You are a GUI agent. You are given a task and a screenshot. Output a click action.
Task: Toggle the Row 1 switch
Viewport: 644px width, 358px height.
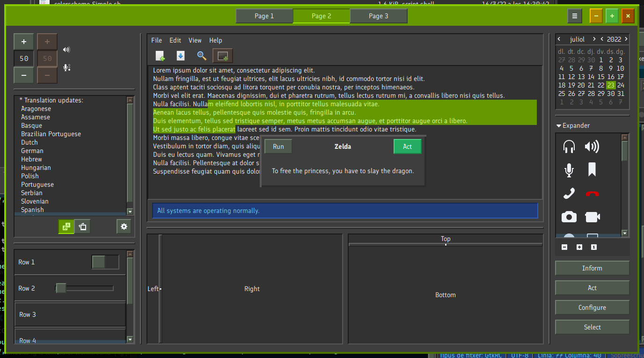(x=105, y=262)
